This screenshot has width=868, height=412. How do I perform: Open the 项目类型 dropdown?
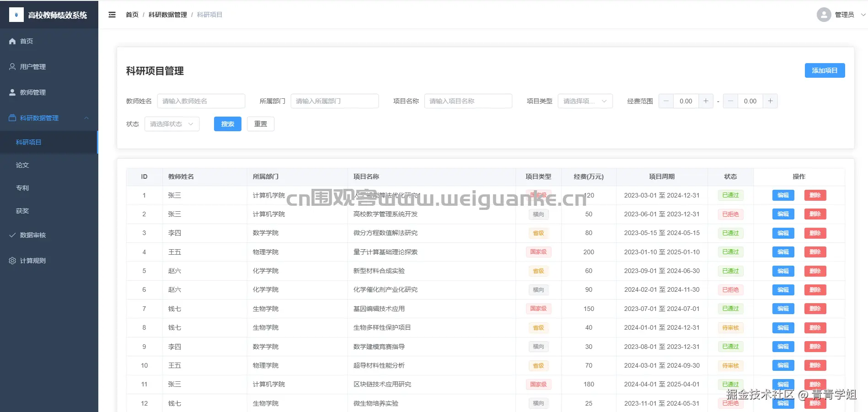(x=585, y=101)
